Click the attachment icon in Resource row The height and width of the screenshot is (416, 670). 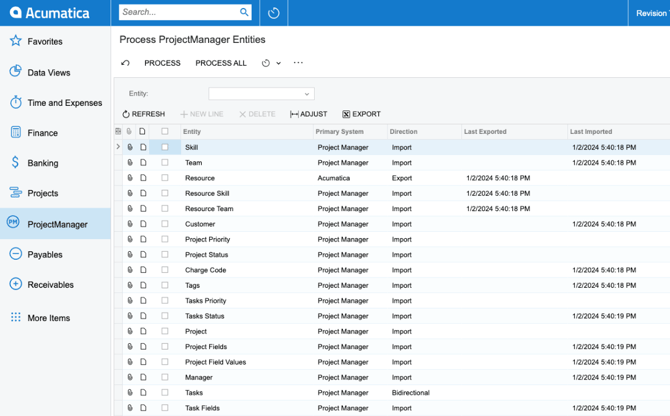130,178
